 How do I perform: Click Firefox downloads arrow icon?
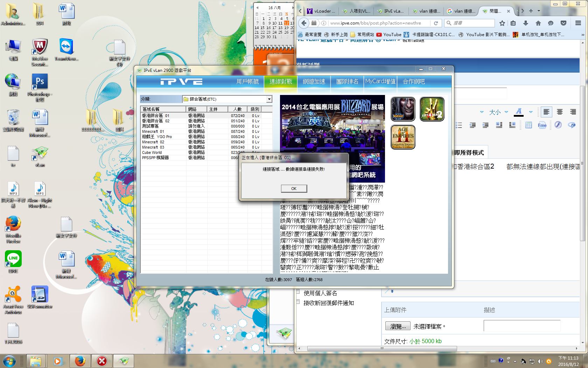525,23
